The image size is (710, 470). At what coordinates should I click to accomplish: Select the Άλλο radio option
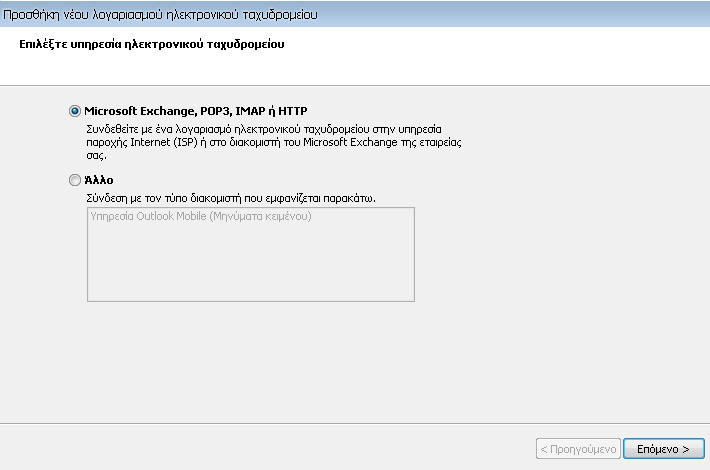[75, 180]
